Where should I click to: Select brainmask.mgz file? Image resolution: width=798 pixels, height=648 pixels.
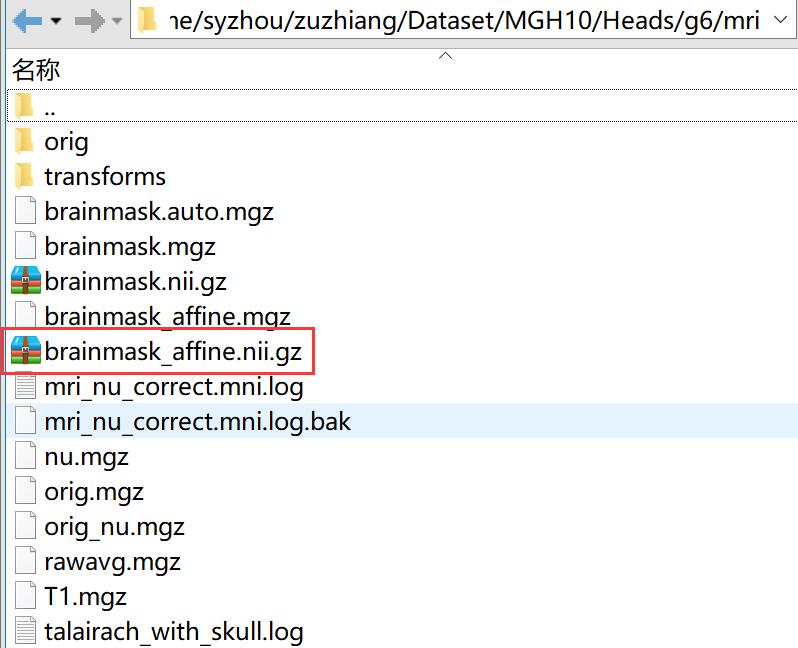(x=130, y=247)
